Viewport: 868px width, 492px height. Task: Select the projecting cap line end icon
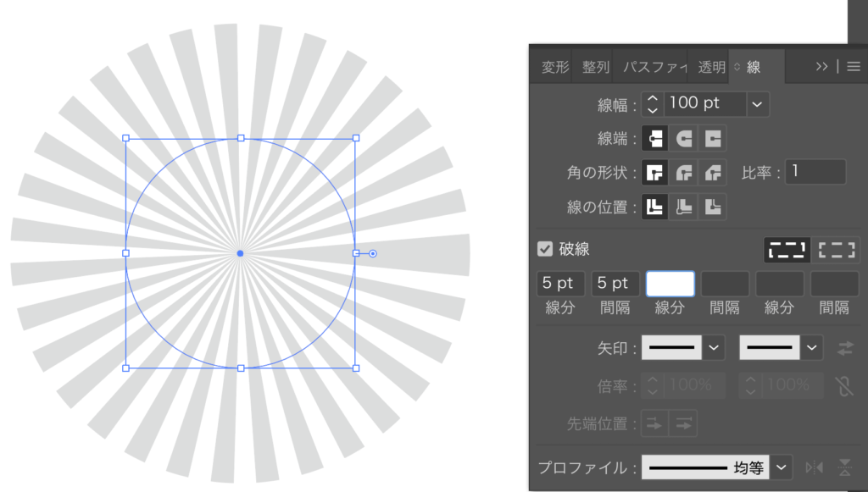coord(713,138)
